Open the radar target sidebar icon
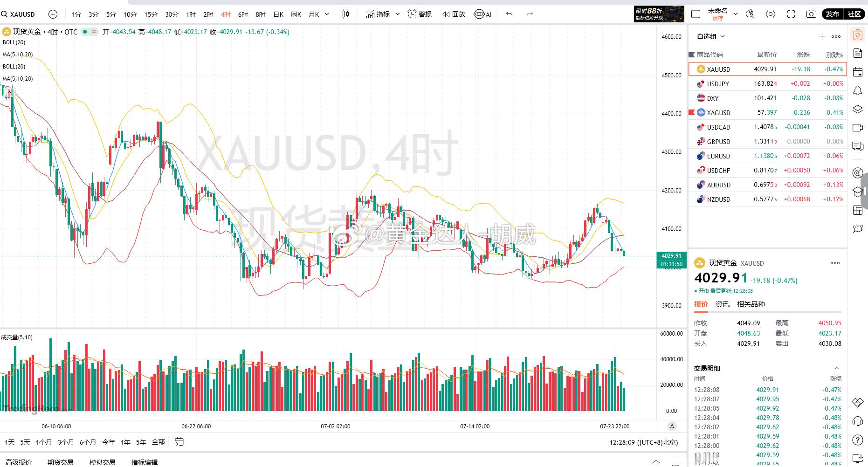Image resolution: width=868 pixels, height=467 pixels. pyautogui.click(x=858, y=173)
